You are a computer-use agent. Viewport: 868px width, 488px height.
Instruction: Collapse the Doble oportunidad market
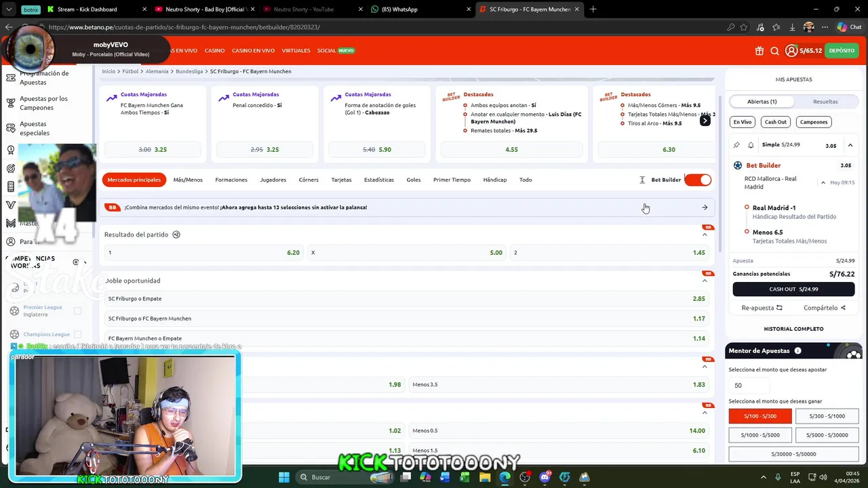(x=705, y=281)
